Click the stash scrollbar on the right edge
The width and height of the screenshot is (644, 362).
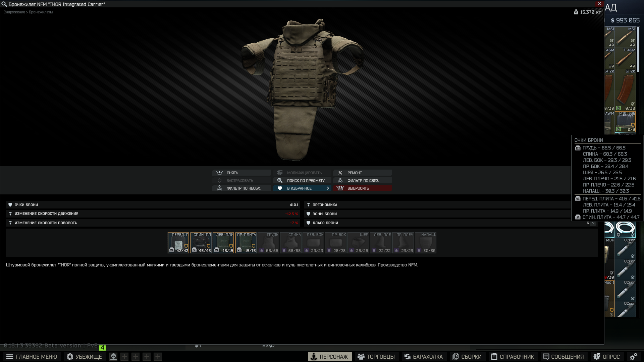coord(638,49)
